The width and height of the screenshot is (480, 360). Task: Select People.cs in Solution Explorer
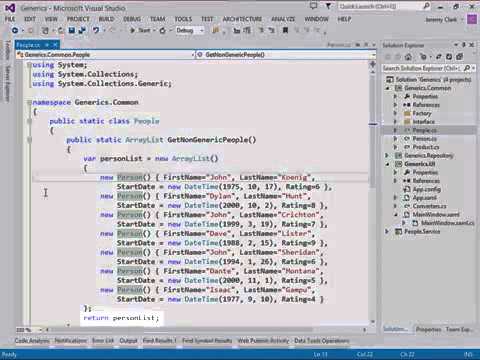pyautogui.click(x=424, y=130)
